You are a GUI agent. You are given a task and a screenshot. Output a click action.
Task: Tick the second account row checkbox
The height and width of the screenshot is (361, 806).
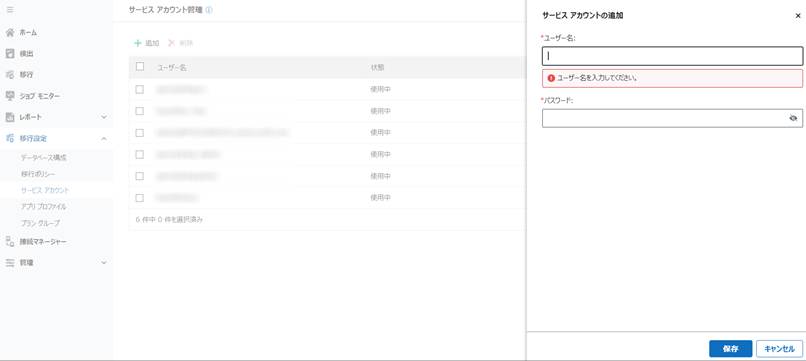(x=140, y=111)
